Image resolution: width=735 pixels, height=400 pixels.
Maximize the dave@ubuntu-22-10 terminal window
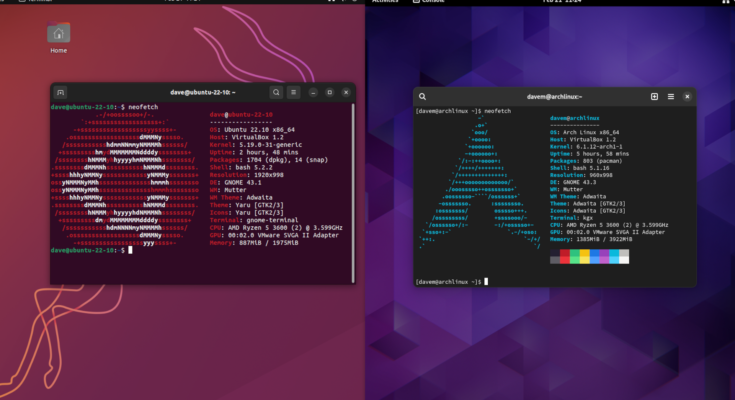pos(329,92)
